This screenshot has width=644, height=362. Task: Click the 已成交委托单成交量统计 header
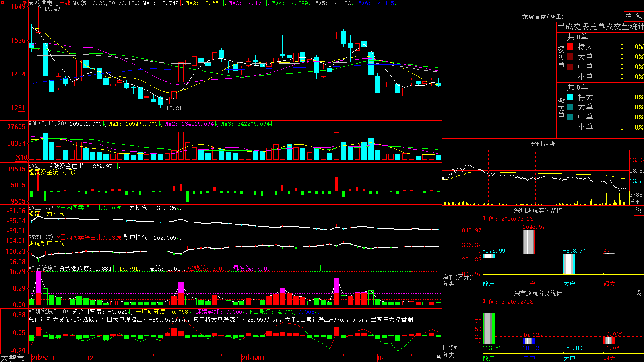601,27
